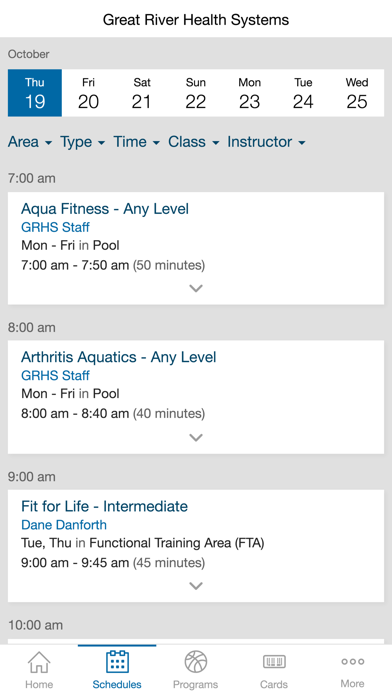Select Fri 20 in date strip
The width and height of the screenshot is (392, 696).
[88, 93]
